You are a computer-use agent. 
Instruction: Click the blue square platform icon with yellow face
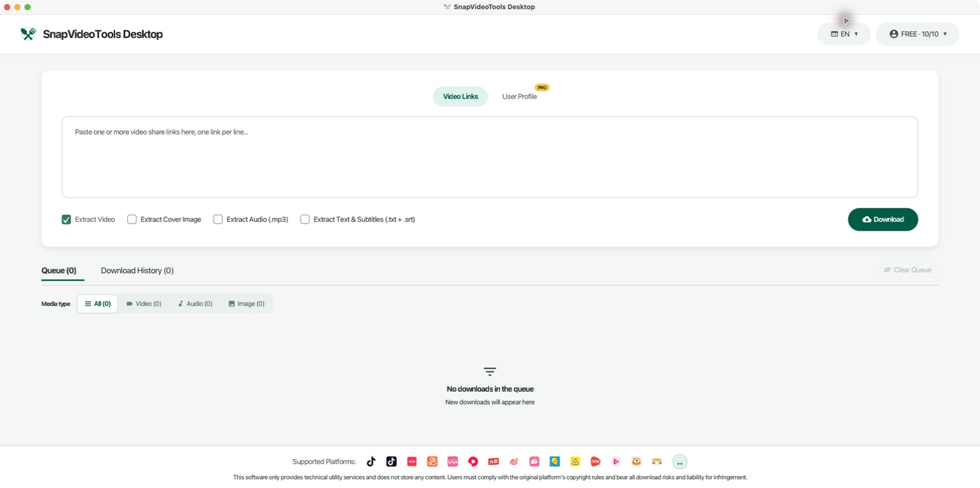pyautogui.click(x=555, y=461)
